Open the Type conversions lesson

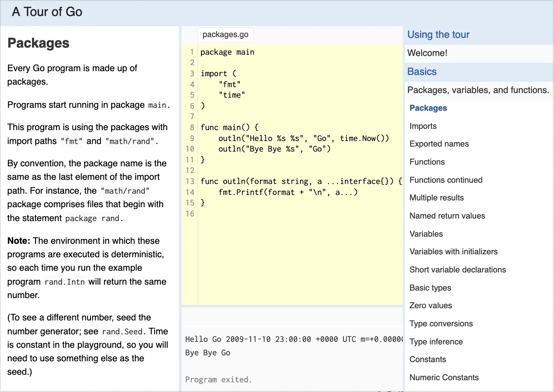coord(441,324)
